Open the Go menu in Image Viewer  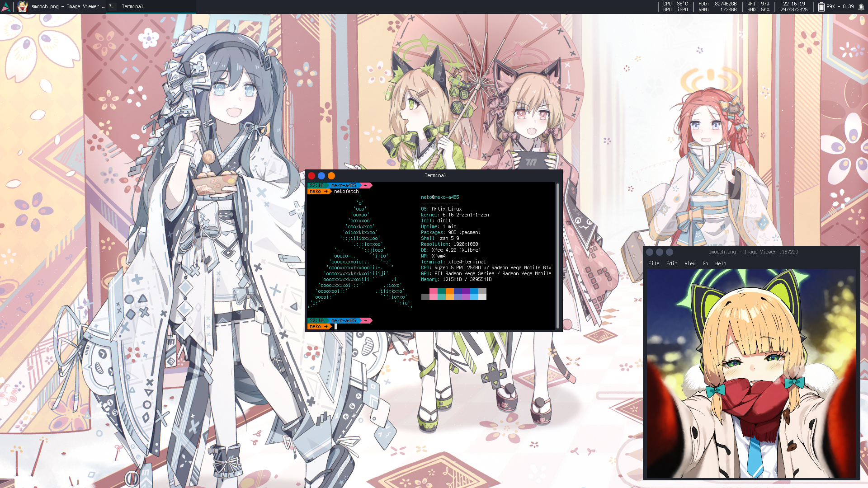coord(705,264)
